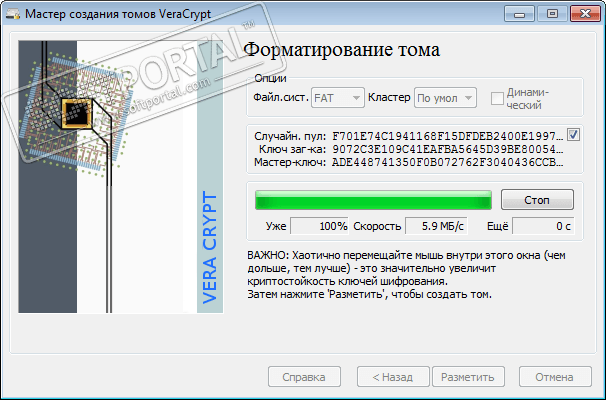The height and width of the screenshot is (400, 606).
Task: Minimize the VeraCrypt wizard window
Action: click(519, 14)
